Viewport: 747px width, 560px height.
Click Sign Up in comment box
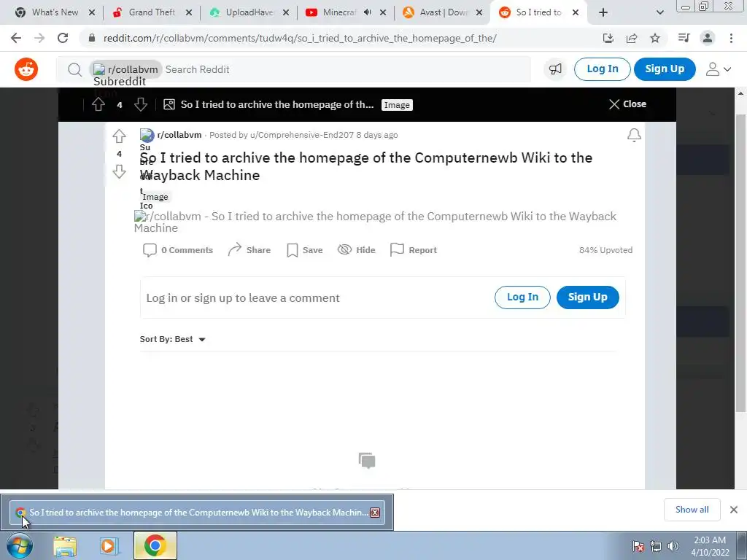point(587,297)
